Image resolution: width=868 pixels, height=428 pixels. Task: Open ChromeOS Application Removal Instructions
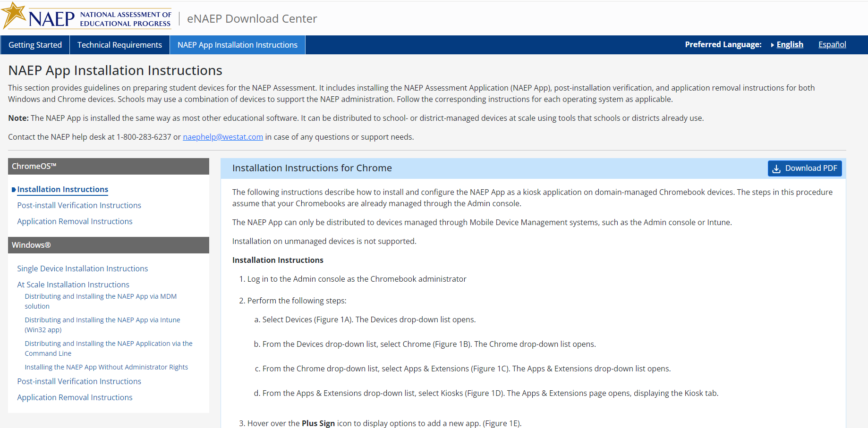click(75, 221)
